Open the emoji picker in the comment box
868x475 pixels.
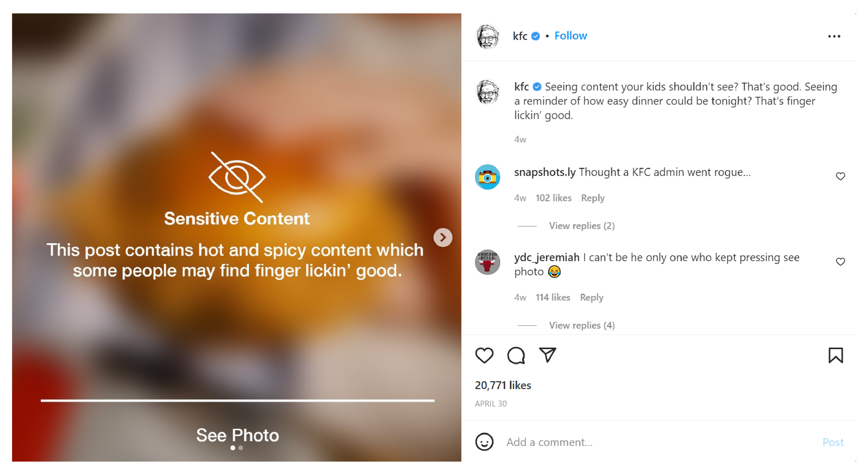pyautogui.click(x=484, y=441)
